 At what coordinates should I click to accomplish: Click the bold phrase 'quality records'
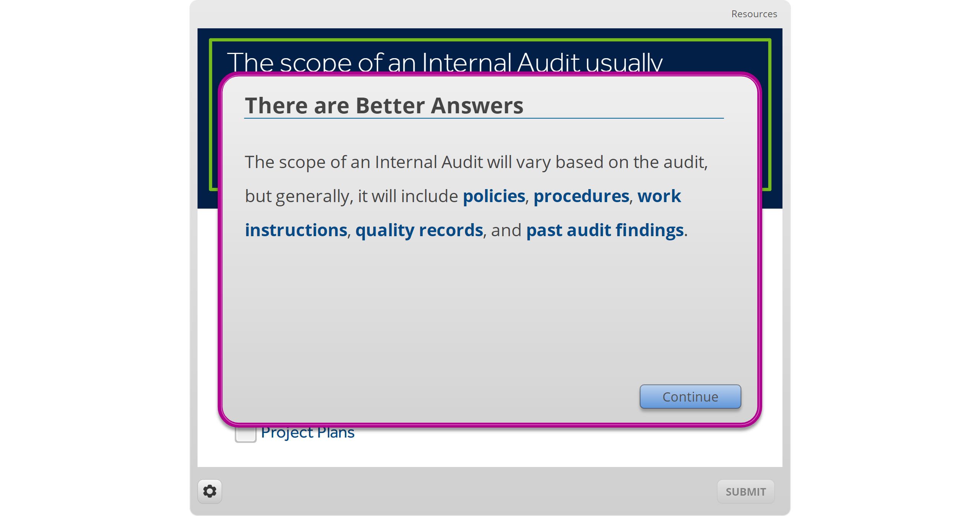tap(419, 230)
